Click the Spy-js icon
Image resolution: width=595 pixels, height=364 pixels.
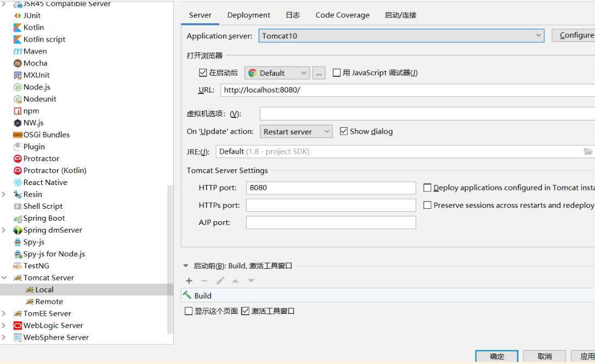[17, 242]
